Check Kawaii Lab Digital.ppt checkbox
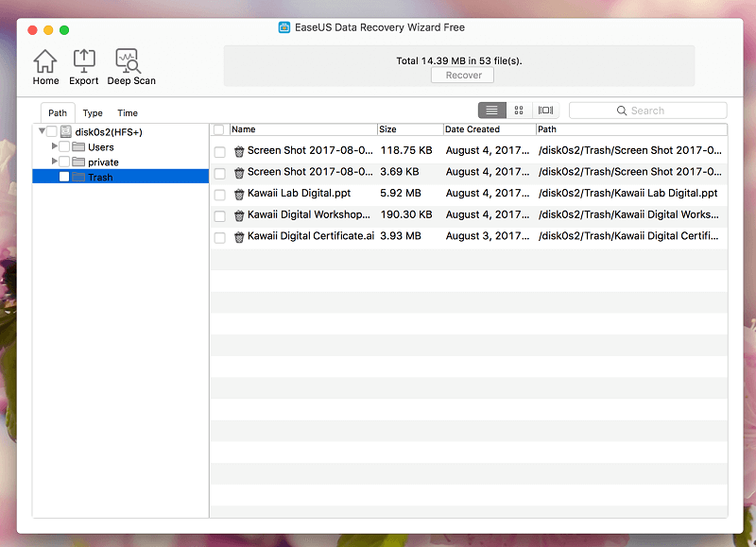Viewport: 756px width, 547px height. tap(220, 195)
